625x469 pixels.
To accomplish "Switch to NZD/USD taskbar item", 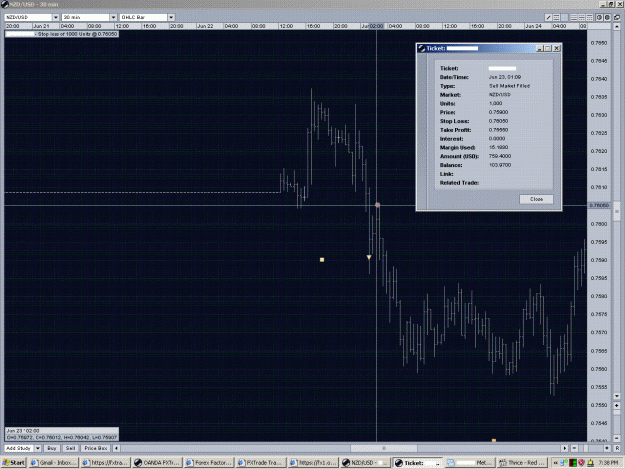I will pyautogui.click(x=365, y=463).
